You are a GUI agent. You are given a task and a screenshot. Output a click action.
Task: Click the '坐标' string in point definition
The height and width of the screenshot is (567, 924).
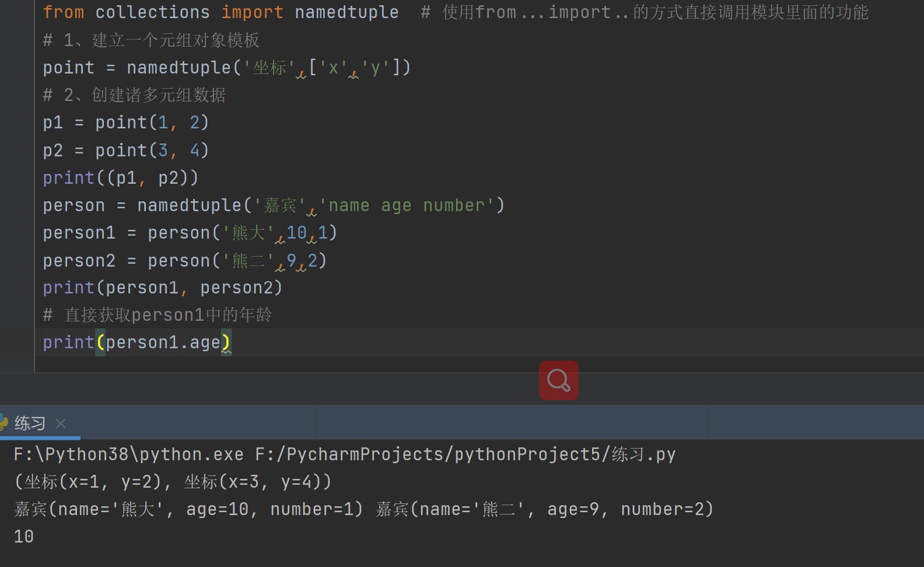click(269, 68)
